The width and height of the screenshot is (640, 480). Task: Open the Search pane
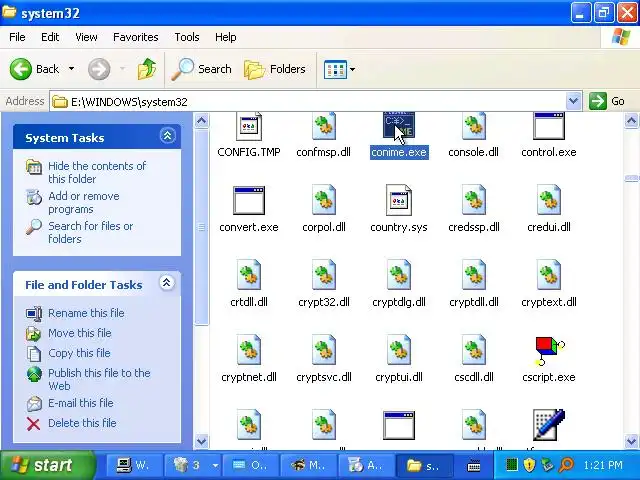pyautogui.click(x=202, y=69)
